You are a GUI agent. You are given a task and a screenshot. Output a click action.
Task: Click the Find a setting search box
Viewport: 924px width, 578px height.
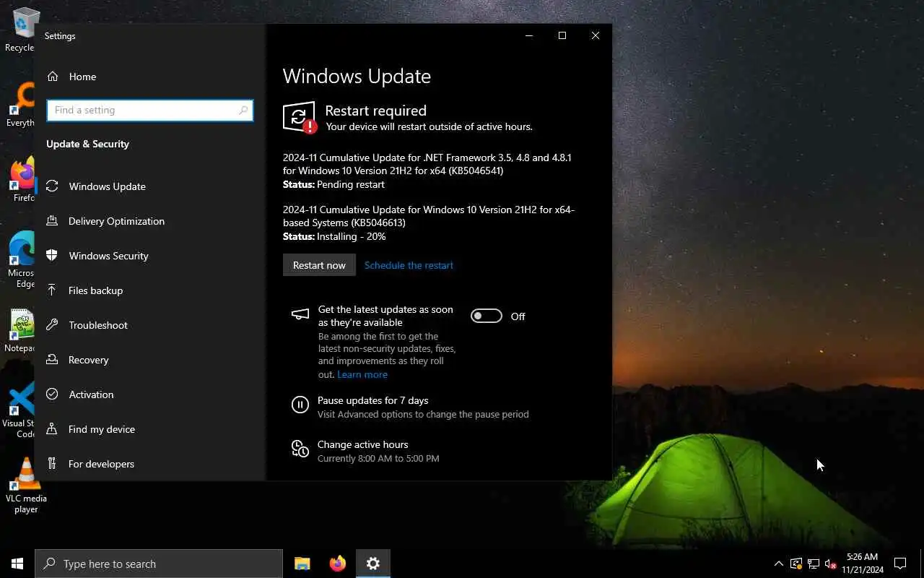click(150, 110)
